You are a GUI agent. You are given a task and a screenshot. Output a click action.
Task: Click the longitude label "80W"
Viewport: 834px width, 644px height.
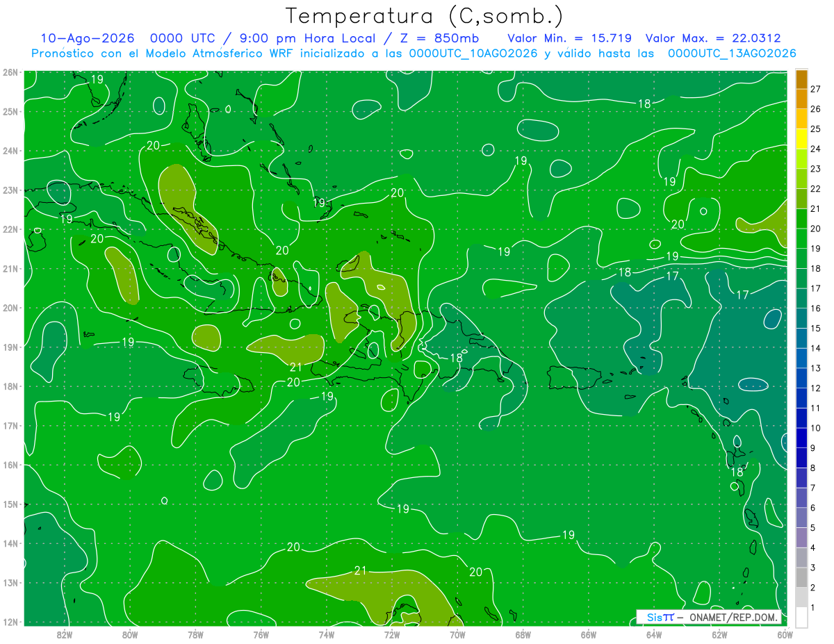click(x=130, y=634)
